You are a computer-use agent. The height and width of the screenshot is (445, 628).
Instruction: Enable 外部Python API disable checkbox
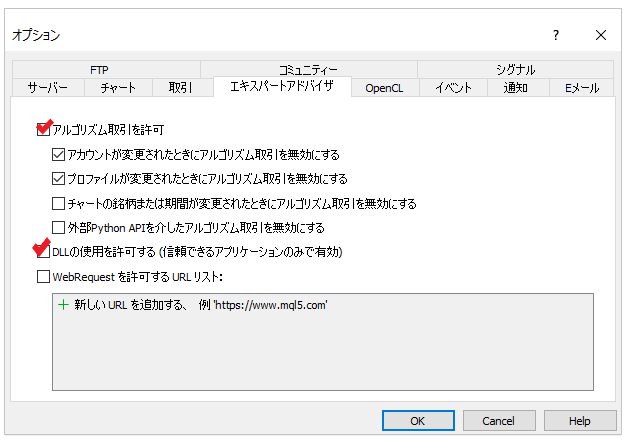(x=58, y=227)
